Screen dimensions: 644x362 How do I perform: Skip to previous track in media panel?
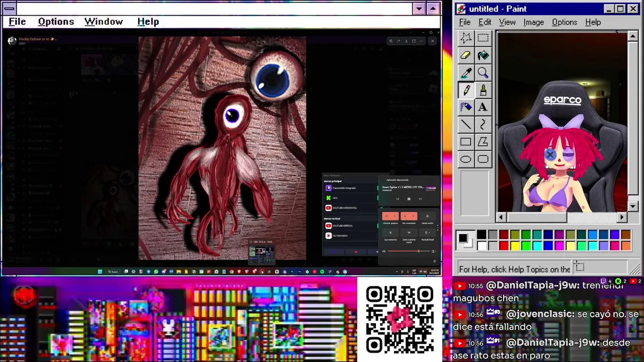397,199
